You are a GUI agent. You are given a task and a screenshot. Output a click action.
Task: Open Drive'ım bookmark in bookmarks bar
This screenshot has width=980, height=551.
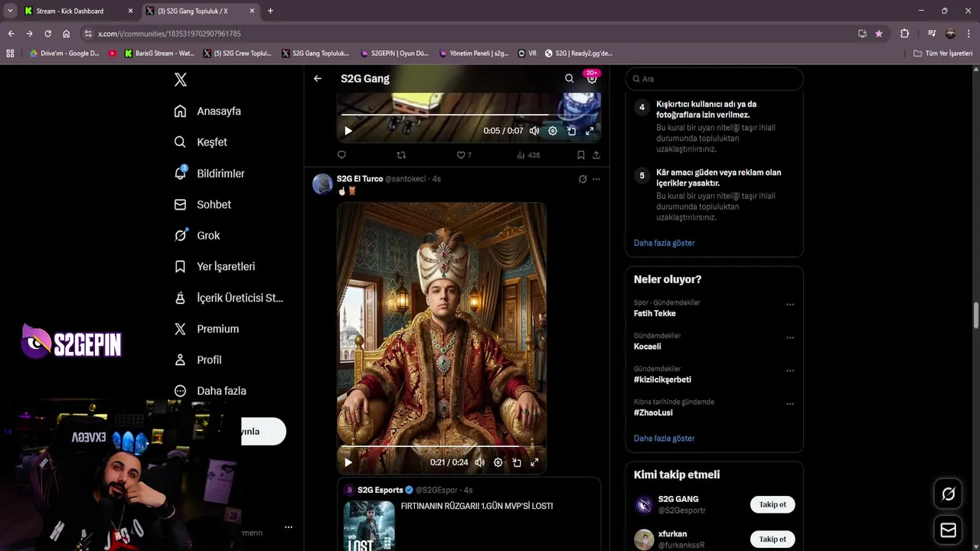point(65,54)
